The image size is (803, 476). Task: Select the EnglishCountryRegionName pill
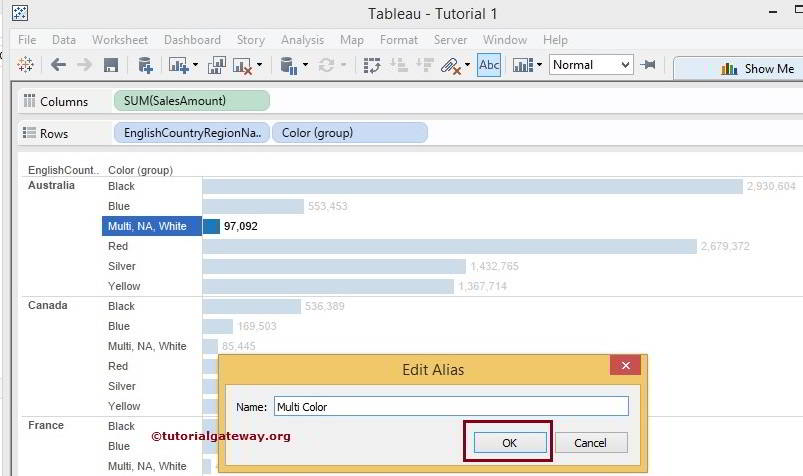point(192,133)
